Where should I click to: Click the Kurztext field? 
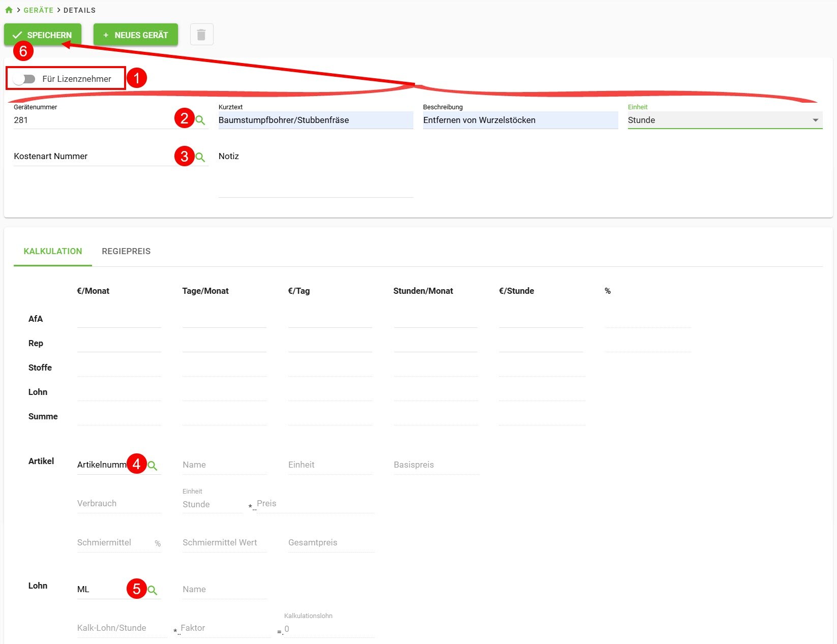(x=316, y=120)
